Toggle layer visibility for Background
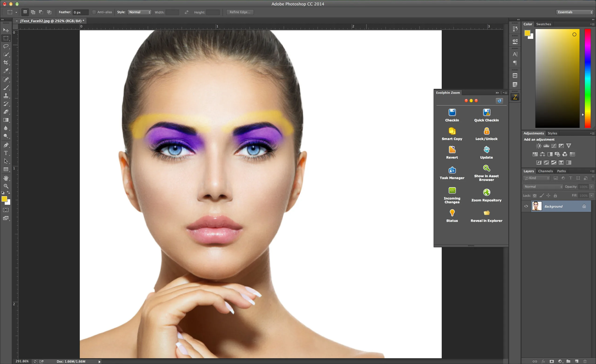This screenshot has height=364, width=596. 526,206
